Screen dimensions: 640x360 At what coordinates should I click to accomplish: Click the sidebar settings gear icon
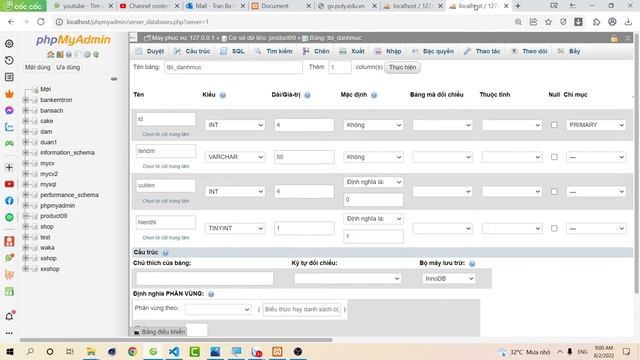point(9,44)
